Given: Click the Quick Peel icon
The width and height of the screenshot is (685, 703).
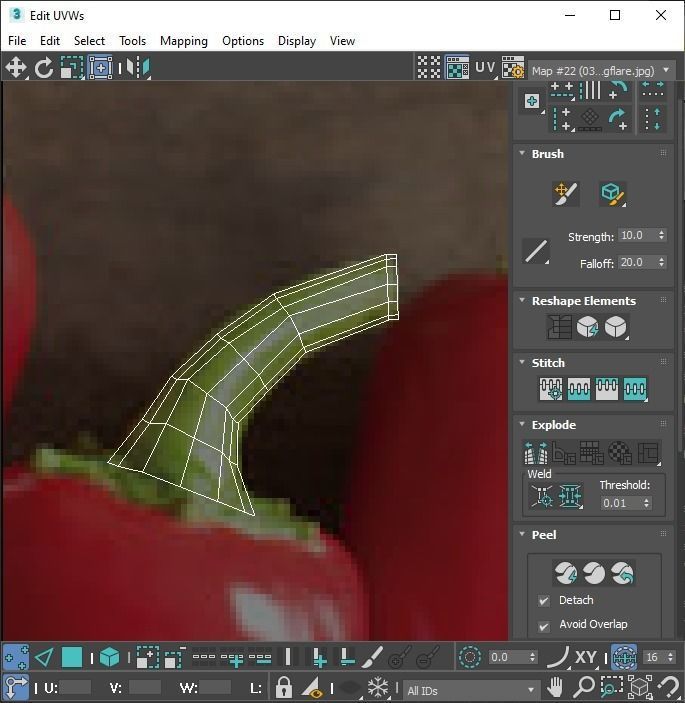Looking at the screenshot, I should click(565, 573).
